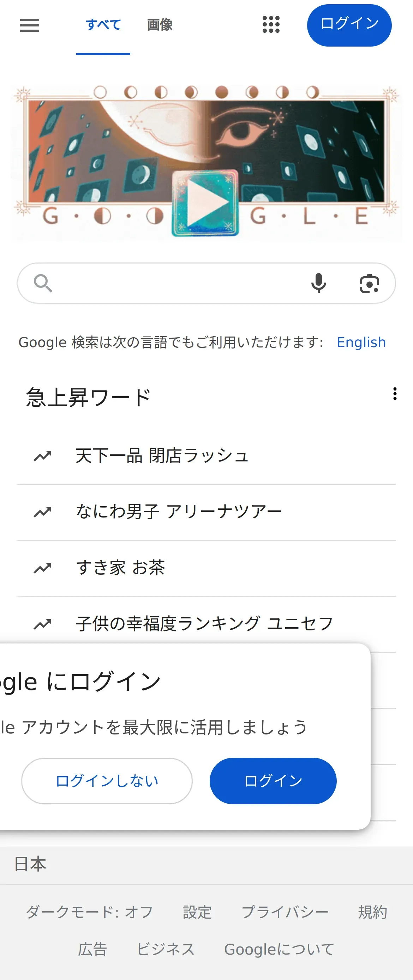
Task: Open the trending words options menu
Action: [395, 394]
